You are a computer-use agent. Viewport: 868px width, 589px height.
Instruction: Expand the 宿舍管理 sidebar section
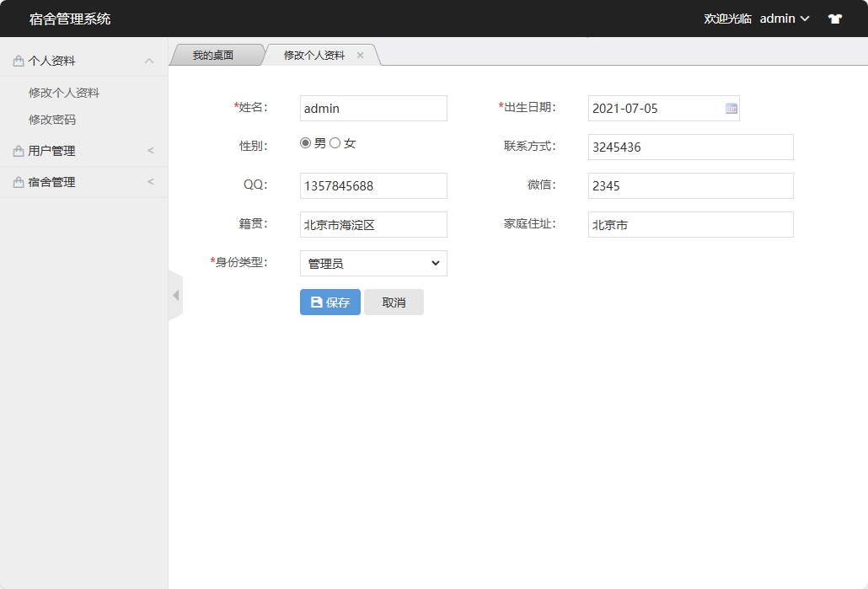pos(149,181)
